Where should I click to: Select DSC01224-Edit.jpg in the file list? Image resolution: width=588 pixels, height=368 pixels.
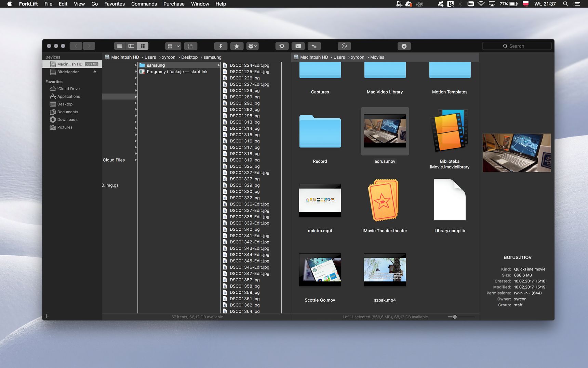[249, 65]
